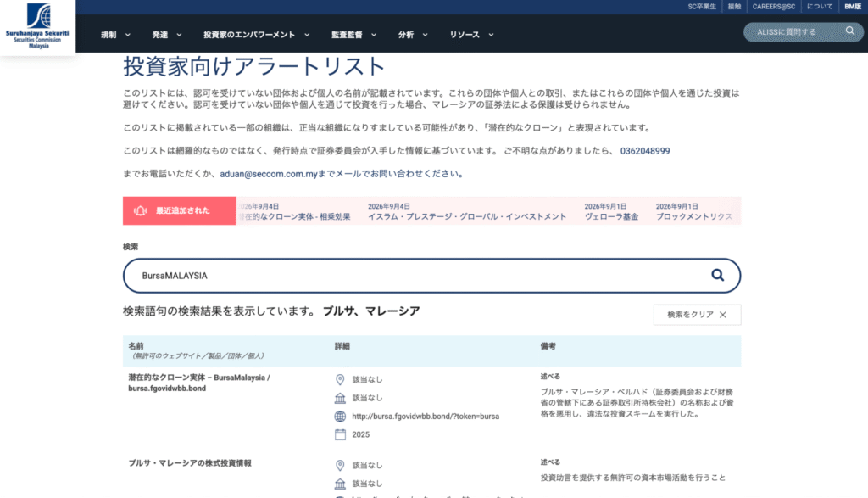Click the 最近追加された red banner
This screenshot has height=498, width=868.
[x=180, y=210]
